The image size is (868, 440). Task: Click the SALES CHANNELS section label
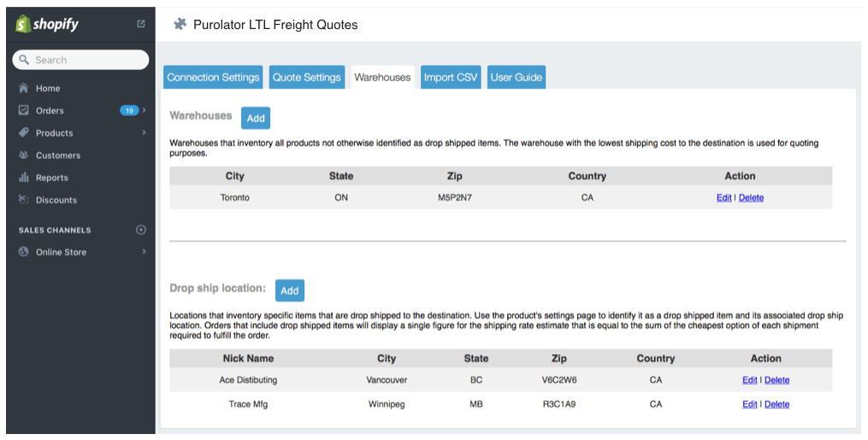click(x=55, y=230)
